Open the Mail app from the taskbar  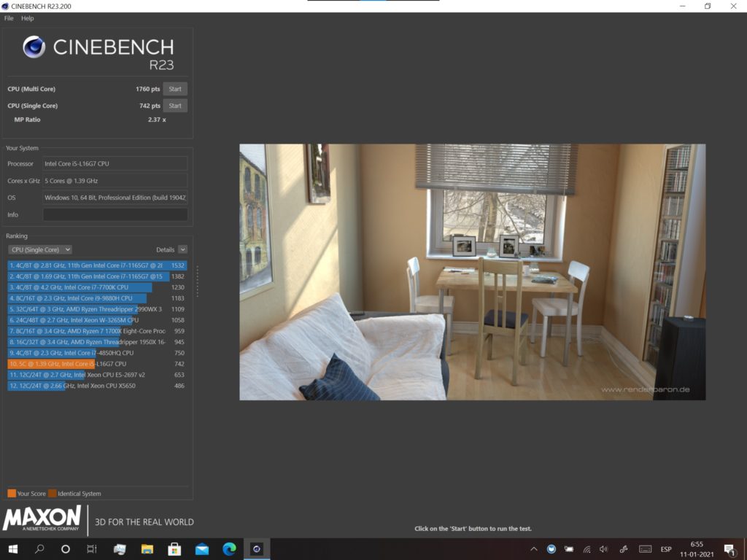(x=202, y=548)
